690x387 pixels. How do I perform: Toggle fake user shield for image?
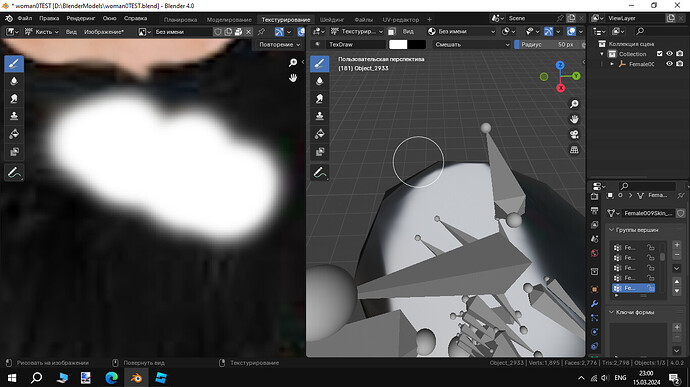pos(218,32)
